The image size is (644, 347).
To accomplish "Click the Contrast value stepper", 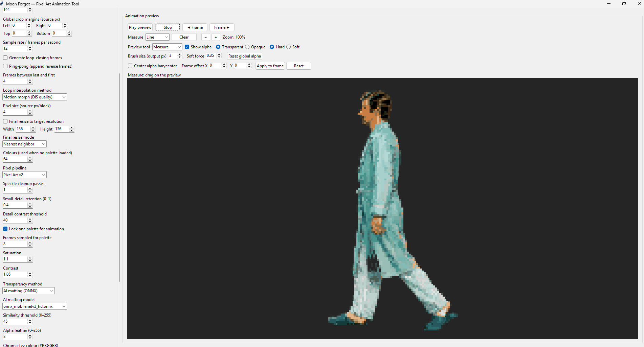I will point(30,275).
